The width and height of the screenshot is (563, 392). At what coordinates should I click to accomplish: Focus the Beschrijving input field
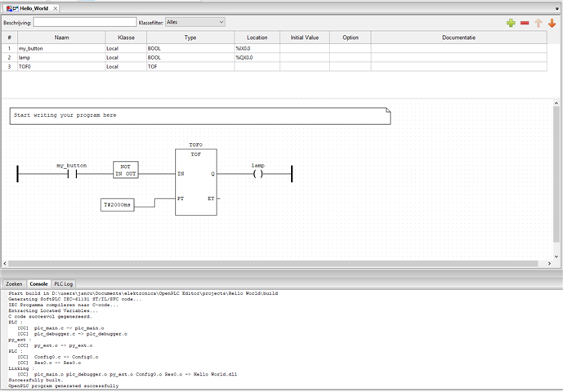coord(85,22)
